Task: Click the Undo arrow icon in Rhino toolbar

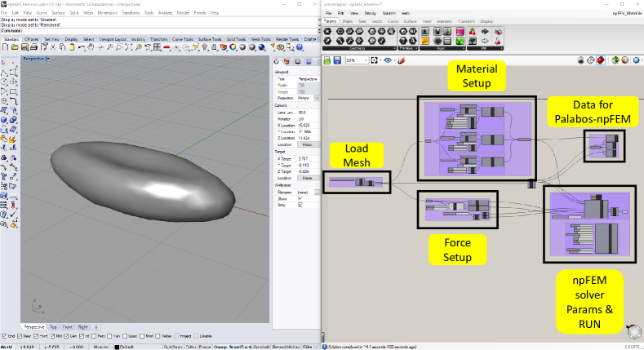Action: (82, 47)
